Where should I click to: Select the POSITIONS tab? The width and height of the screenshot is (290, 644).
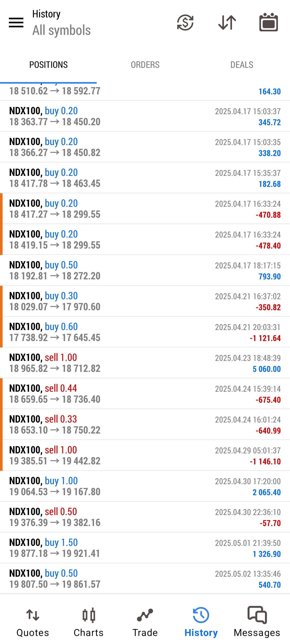click(x=48, y=65)
